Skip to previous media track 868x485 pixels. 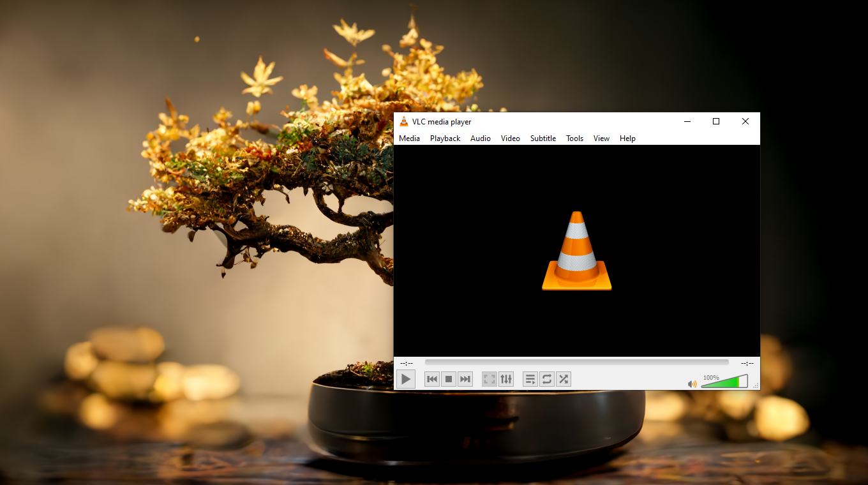pyautogui.click(x=432, y=379)
